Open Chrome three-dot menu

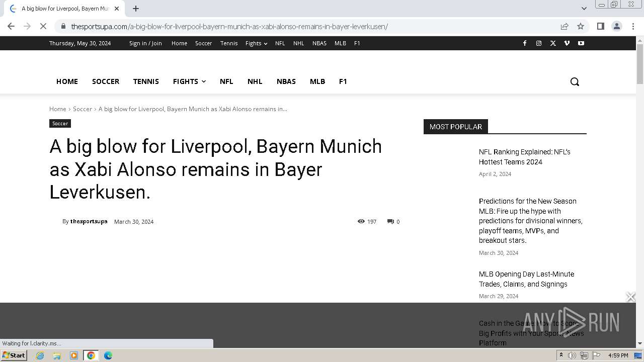[633, 26]
